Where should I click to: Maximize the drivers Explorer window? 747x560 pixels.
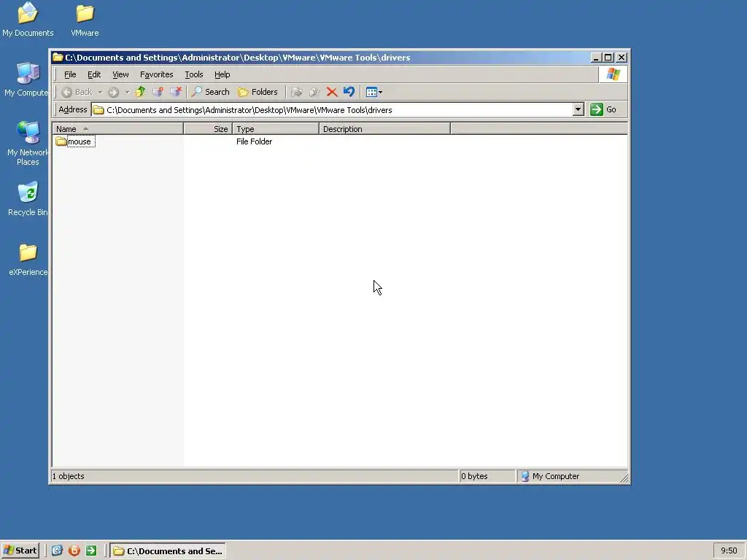pyautogui.click(x=608, y=57)
